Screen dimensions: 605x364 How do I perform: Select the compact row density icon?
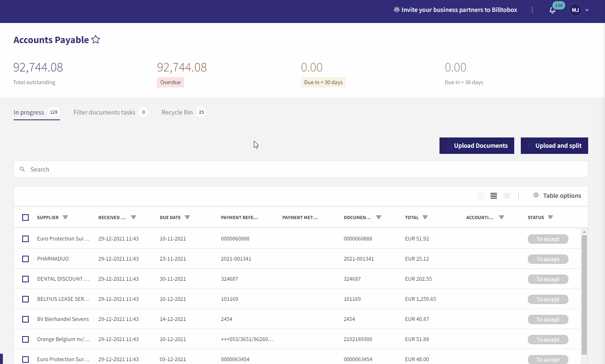[507, 196]
